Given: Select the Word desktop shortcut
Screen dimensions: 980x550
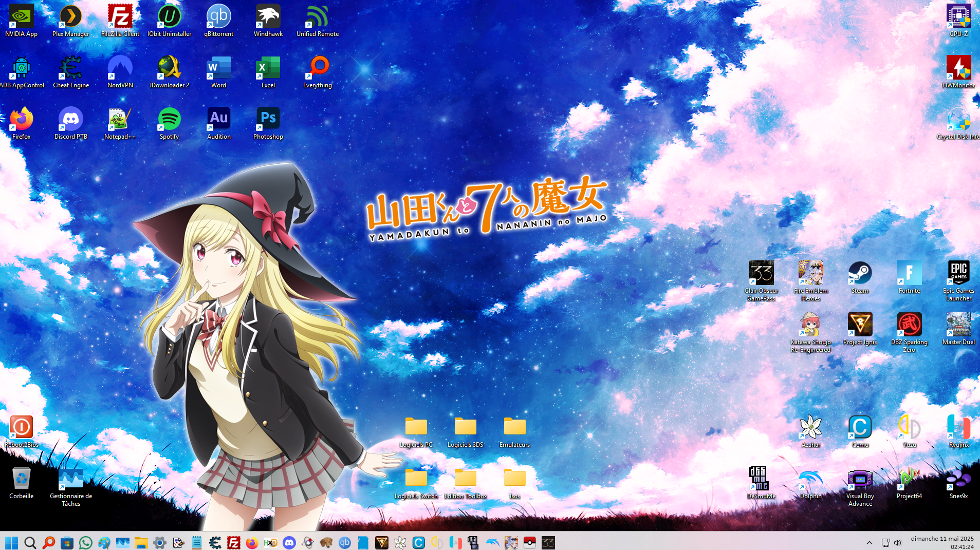Looking at the screenshot, I should (219, 72).
